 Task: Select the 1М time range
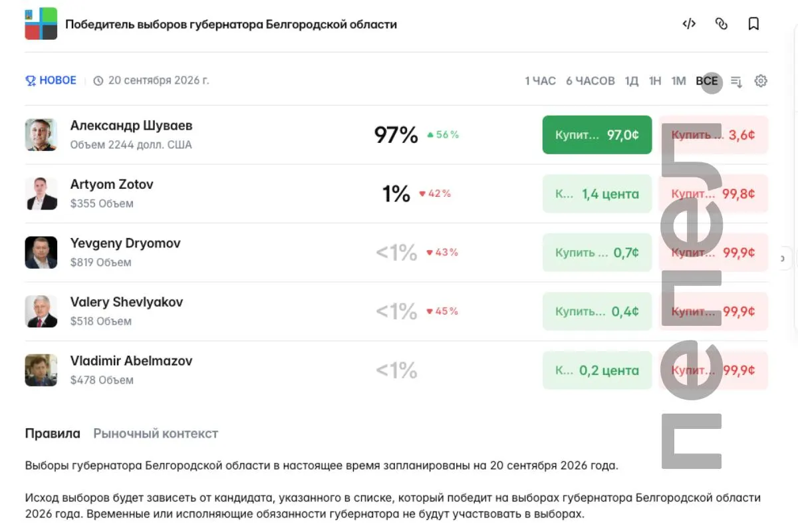tap(678, 81)
